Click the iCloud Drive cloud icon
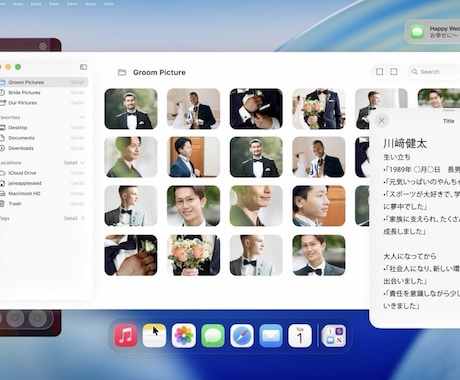Image resolution: width=460 pixels, height=380 pixels. click(2, 173)
